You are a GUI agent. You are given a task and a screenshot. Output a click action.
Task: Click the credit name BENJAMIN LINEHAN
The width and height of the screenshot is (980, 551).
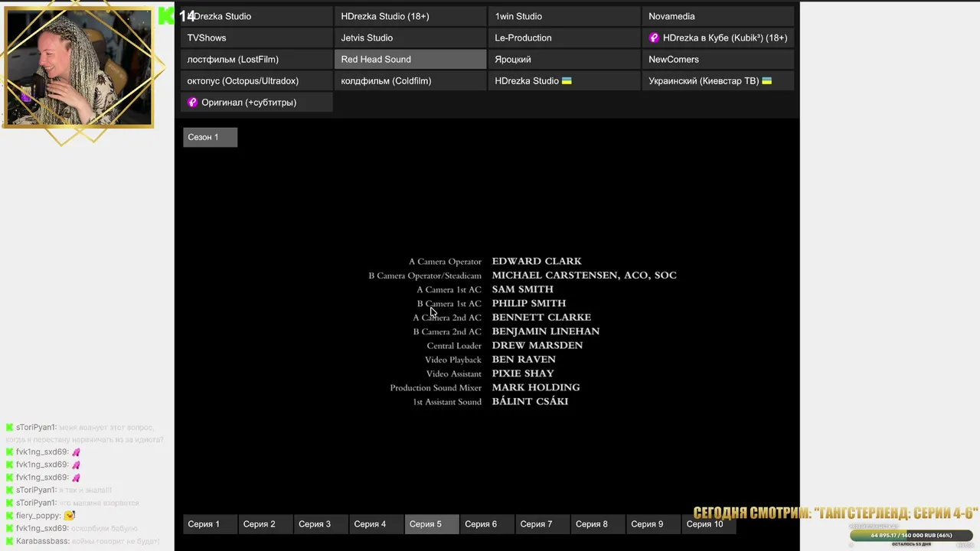546,331
